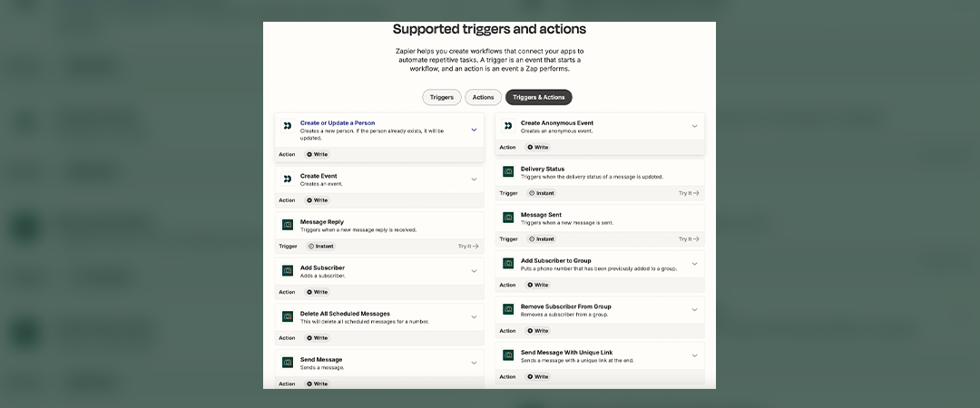
Task: Expand the Create or Update a Person card
Action: click(474, 130)
